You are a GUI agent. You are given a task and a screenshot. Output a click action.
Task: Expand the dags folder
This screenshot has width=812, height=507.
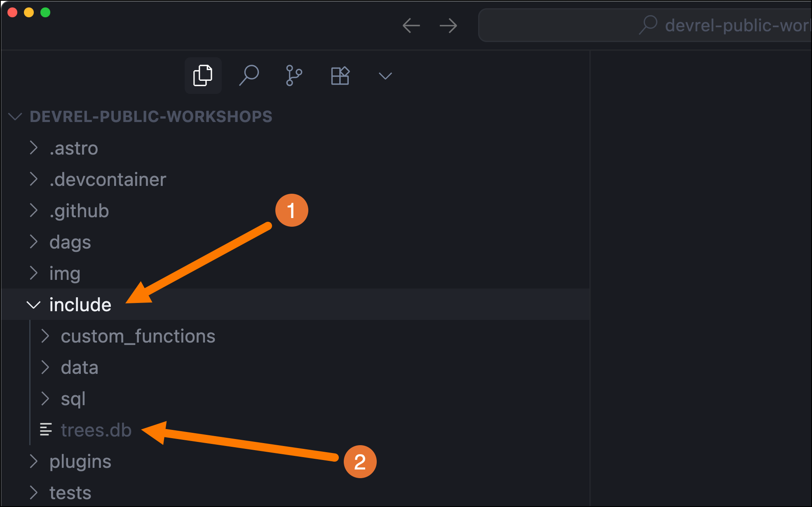point(33,242)
